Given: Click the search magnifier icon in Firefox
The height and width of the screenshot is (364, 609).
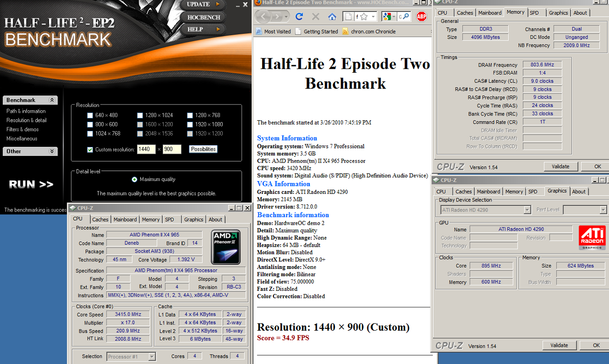Looking at the screenshot, I should [406, 17].
